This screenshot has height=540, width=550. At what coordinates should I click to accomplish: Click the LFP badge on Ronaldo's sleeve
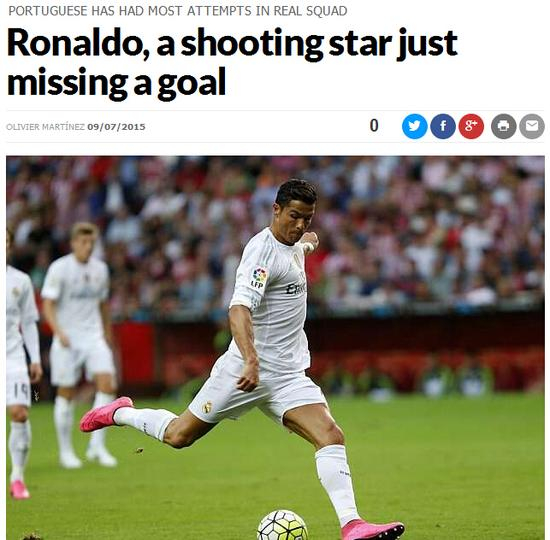tap(259, 278)
